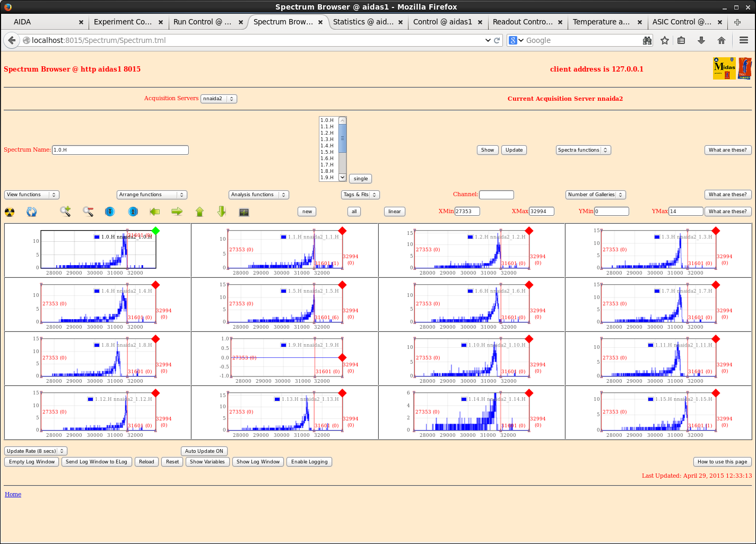Toggle the linear scale button

tap(394, 212)
